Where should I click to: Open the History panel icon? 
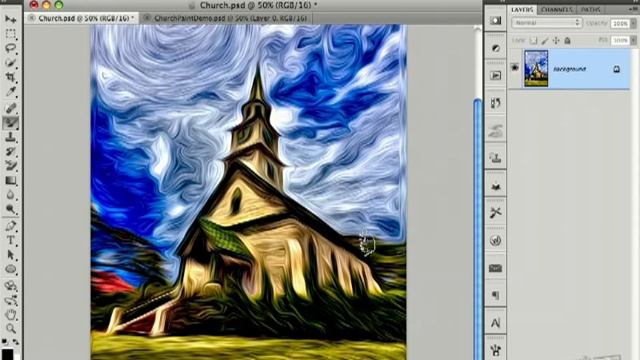tap(496, 103)
